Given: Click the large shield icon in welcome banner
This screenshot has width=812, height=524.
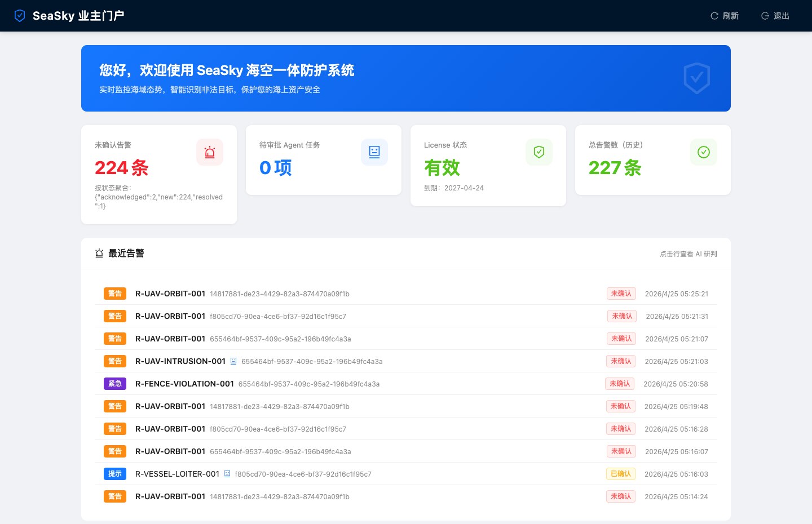Looking at the screenshot, I should point(697,78).
